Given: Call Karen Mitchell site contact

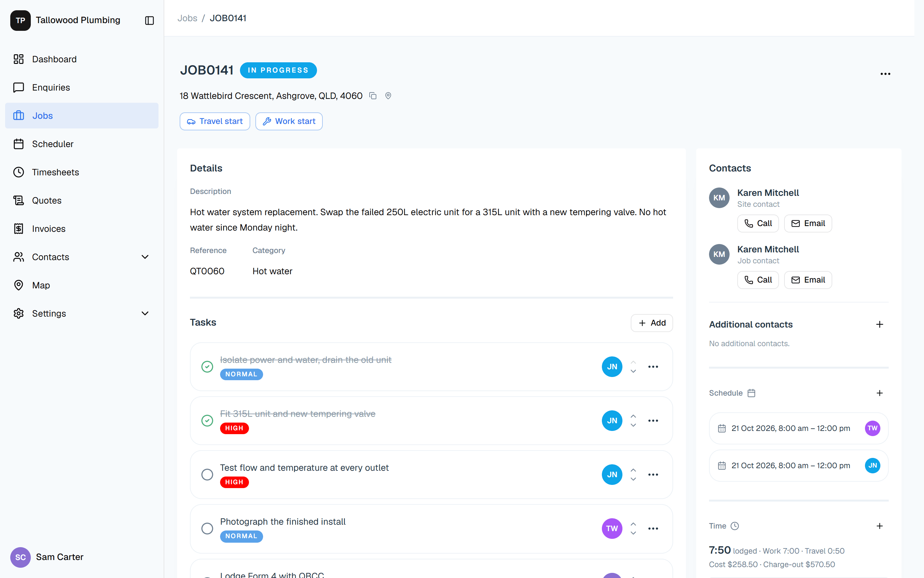Looking at the screenshot, I should [758, 223].
